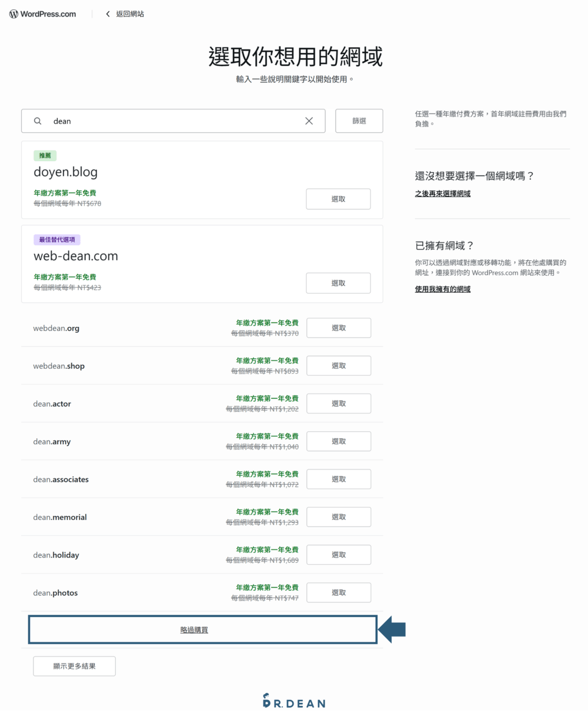This screenshot has height=720, width=588.
Task: Click the blue arrow pointing at 略過購買
Action: 393,629
